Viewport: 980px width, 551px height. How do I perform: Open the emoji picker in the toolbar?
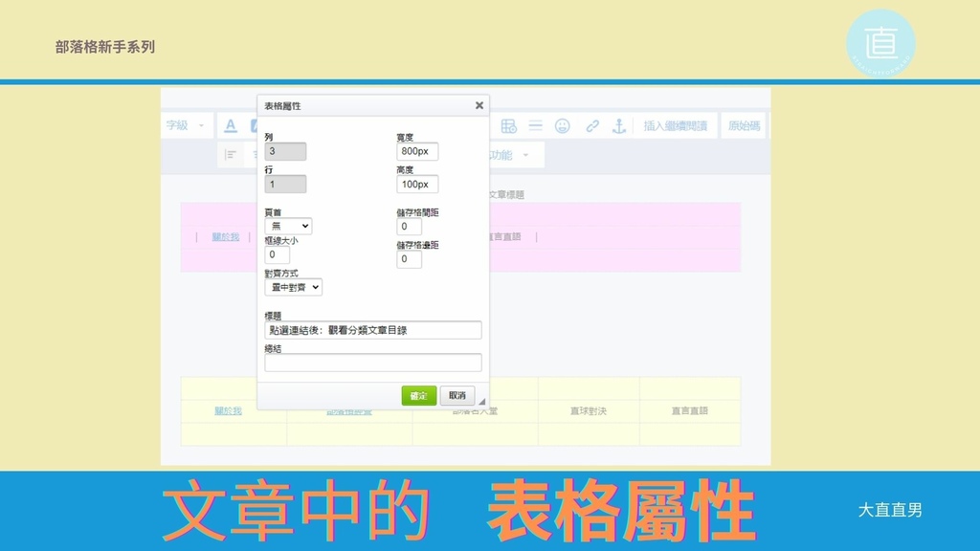(x=561, y=125)
